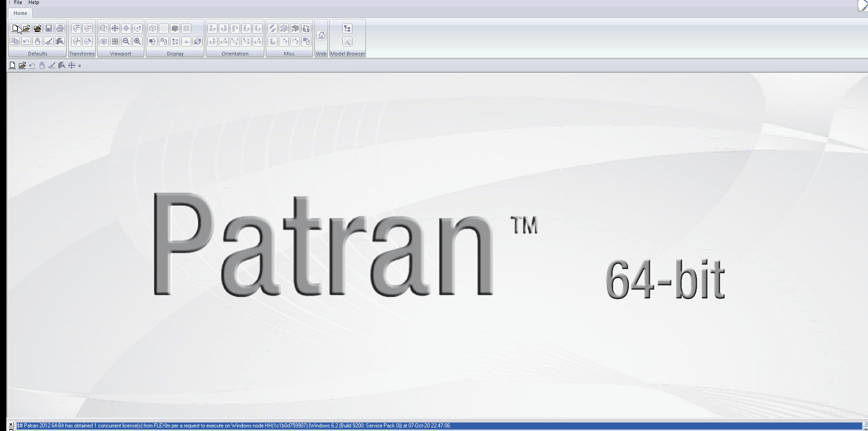Click the quick access Open folder icon
This screenshot has height=431, width=868.
pos(22,65)
